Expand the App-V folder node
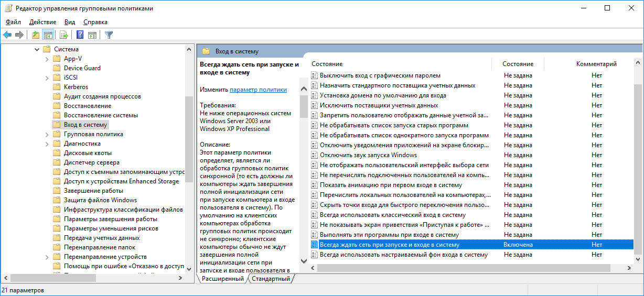 click(47, 59)
